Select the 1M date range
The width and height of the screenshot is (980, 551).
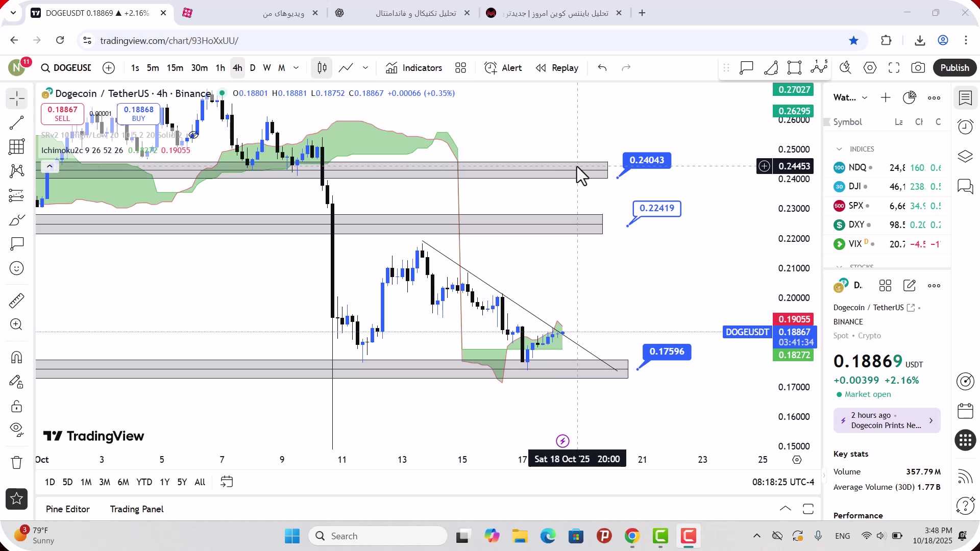click(x=86, y=482)
